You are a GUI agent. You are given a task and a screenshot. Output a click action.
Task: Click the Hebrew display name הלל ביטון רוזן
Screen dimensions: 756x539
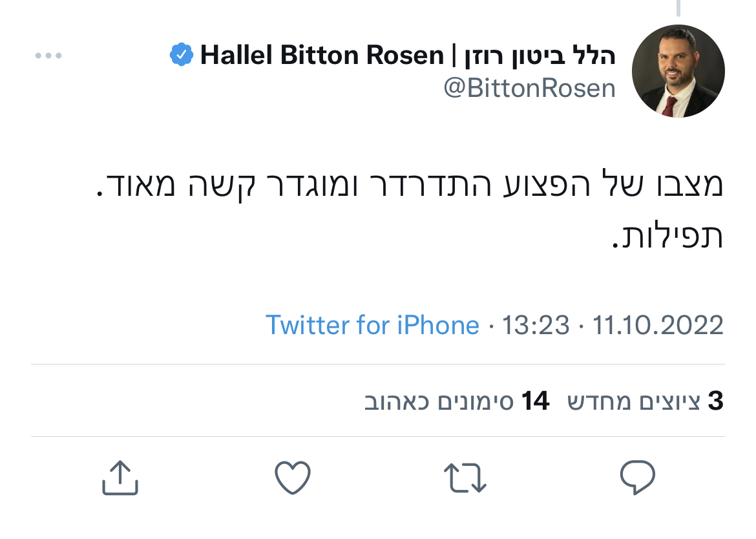point(540,56)
